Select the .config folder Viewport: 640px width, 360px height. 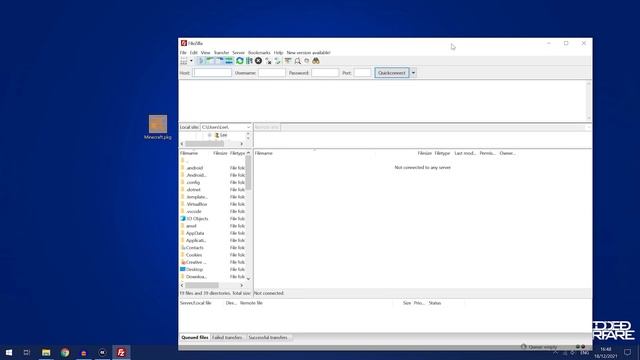[193, 182]
